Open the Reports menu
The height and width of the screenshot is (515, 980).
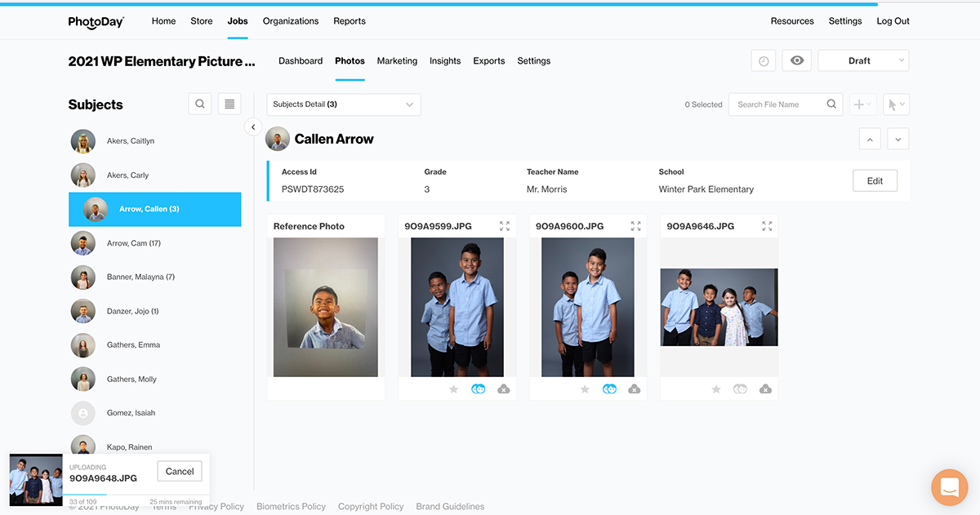[350, 21]
